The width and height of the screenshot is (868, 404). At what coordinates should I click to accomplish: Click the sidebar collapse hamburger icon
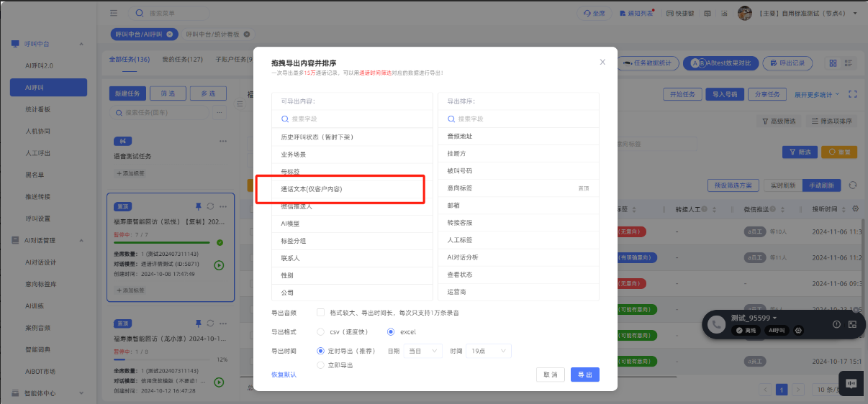point(114,13)
